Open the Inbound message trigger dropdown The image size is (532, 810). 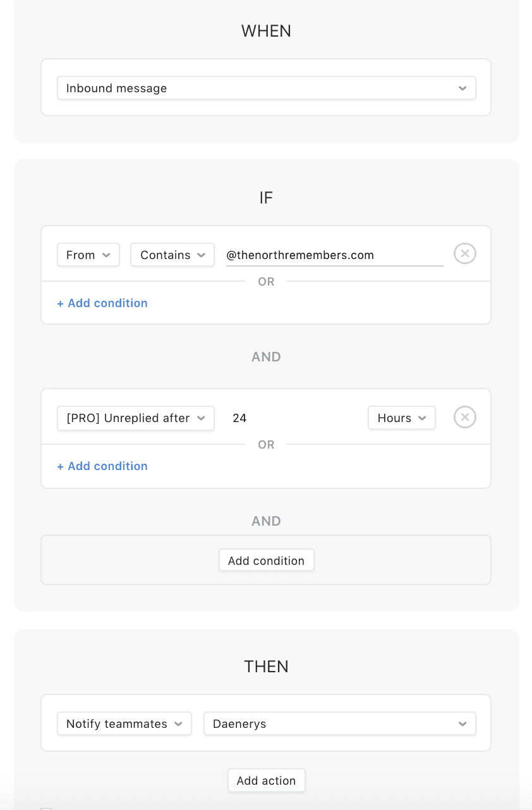click(x=266, y=88)
